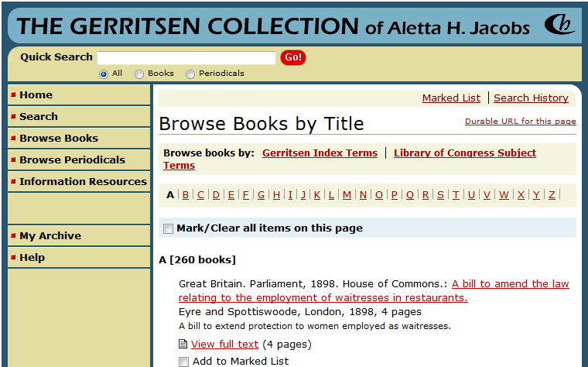Jump to letter V titles
Image resolution: width=588 pixels, height=367 pixels.
(487, 195)
